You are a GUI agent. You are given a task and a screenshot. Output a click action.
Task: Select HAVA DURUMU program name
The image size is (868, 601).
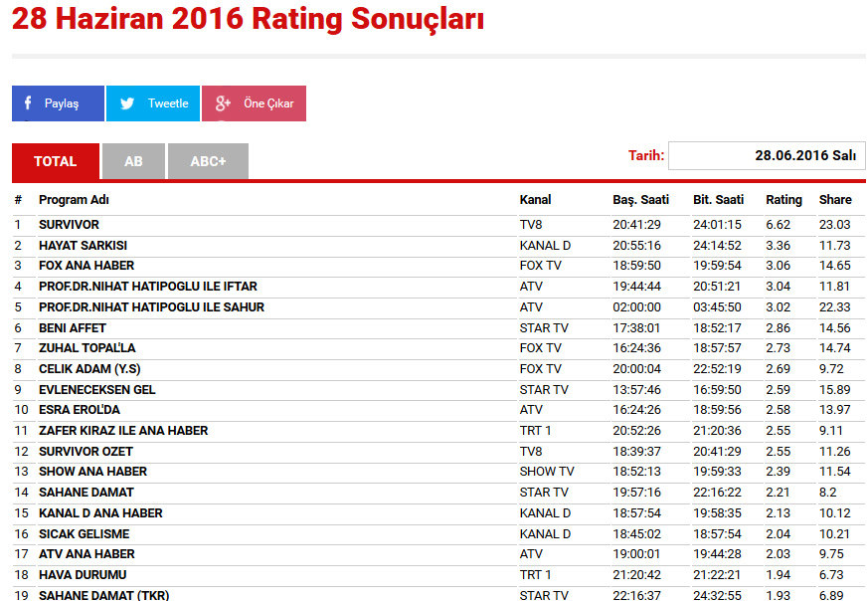point(83,575)
